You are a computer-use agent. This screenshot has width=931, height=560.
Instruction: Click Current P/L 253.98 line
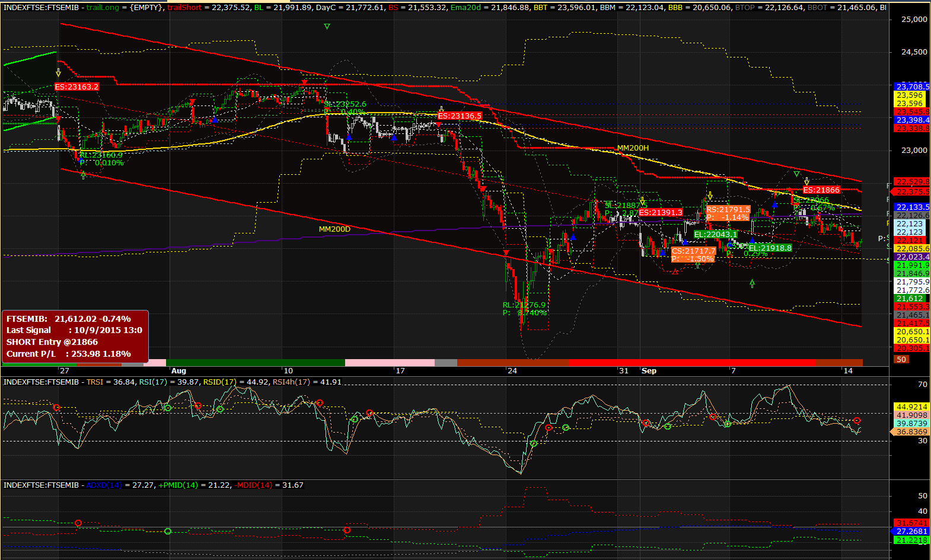pos(69,354)
